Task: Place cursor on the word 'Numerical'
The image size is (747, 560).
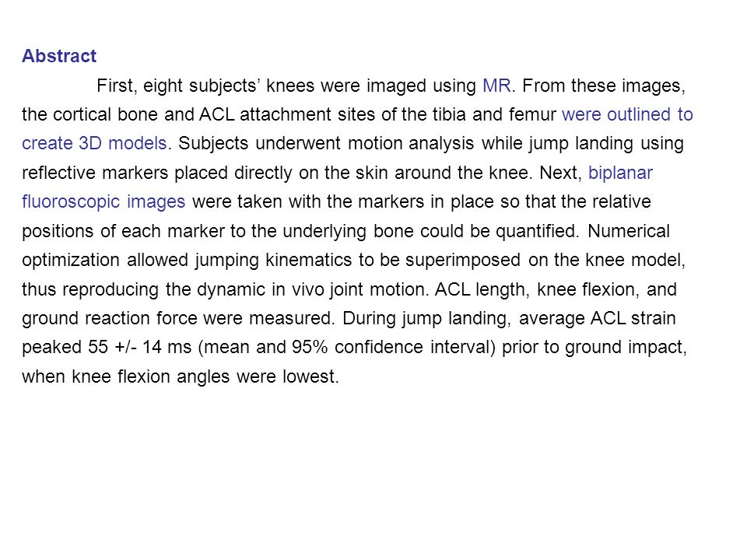Action: tap(629, 231)
